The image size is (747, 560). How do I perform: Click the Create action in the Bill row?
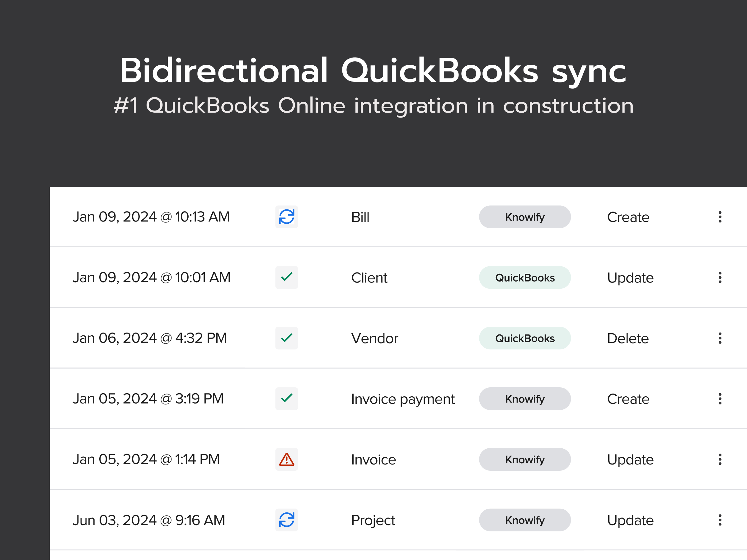(x=628, y=217)
